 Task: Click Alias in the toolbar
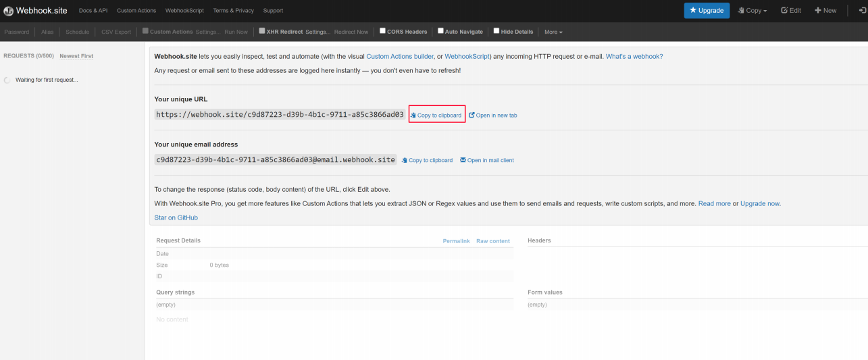click(47, 32)
